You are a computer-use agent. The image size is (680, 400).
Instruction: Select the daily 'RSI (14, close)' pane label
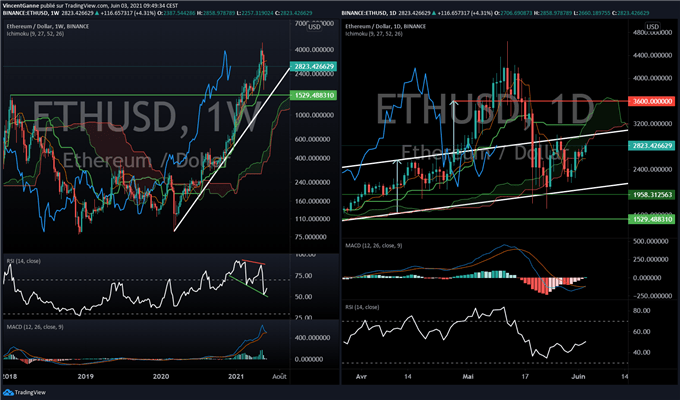point(362,307)
